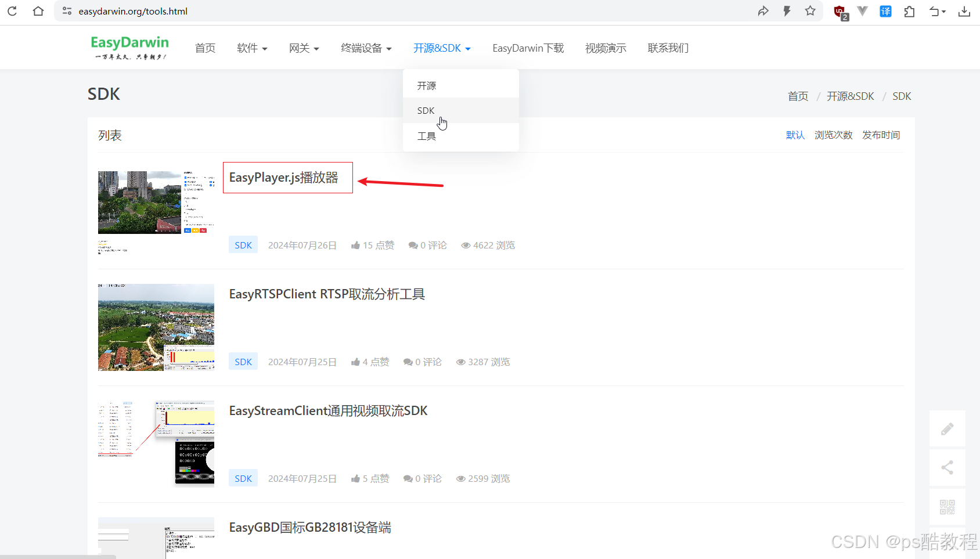Click eye icon showing 2599 浏览
980x559 pixels.
[461, 479]
